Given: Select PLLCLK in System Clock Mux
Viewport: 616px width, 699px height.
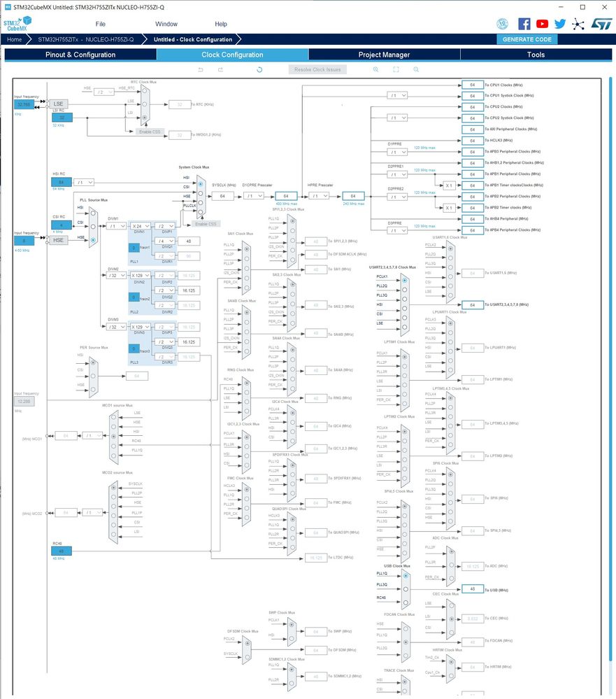Looking at the screenshot, I should click(x=201, y=212).
